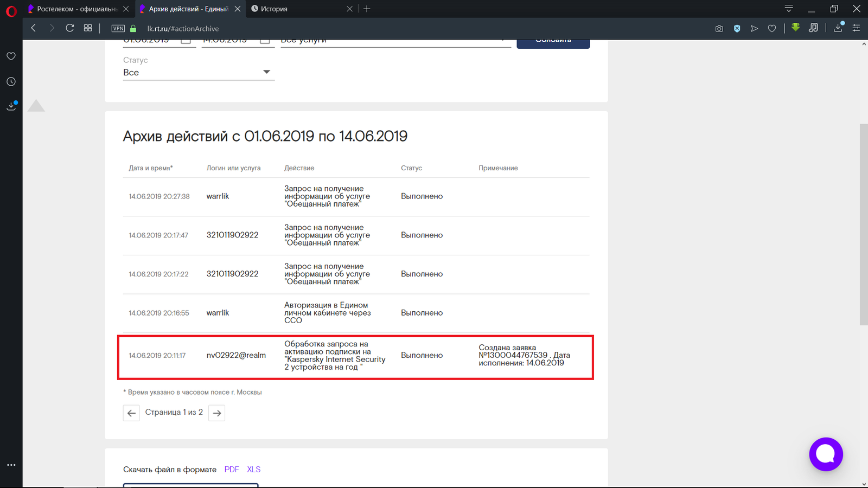868x488 pixels.
Task: Download the archive as PDF
Action: pos(232,470)
